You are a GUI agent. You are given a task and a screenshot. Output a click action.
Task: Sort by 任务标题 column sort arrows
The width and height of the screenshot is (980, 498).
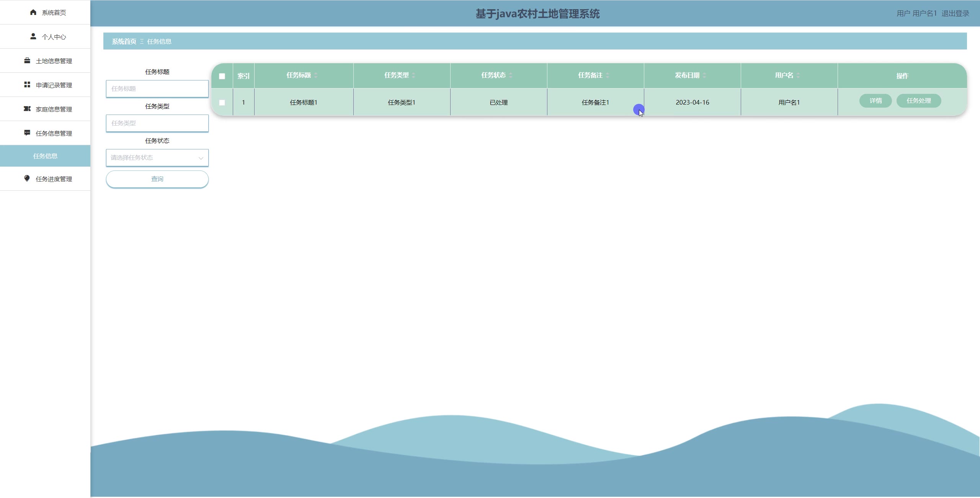point(316,75)
